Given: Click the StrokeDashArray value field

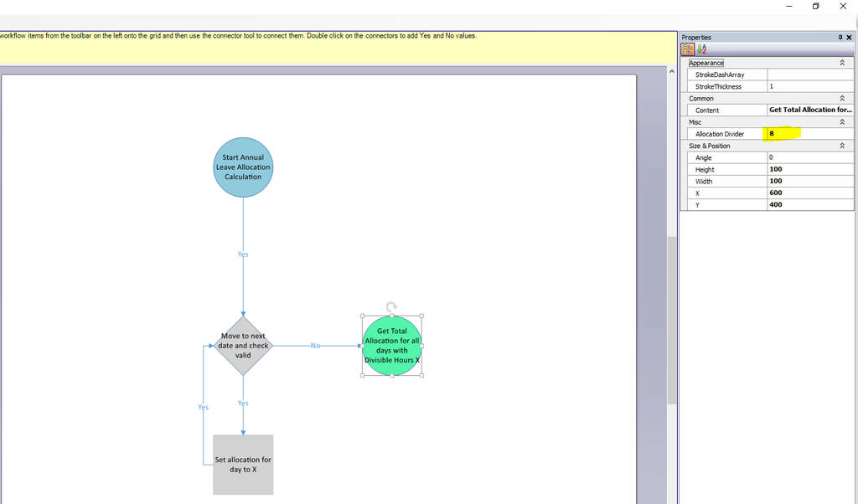Looking at the screenshot, I should pos(809,75).
